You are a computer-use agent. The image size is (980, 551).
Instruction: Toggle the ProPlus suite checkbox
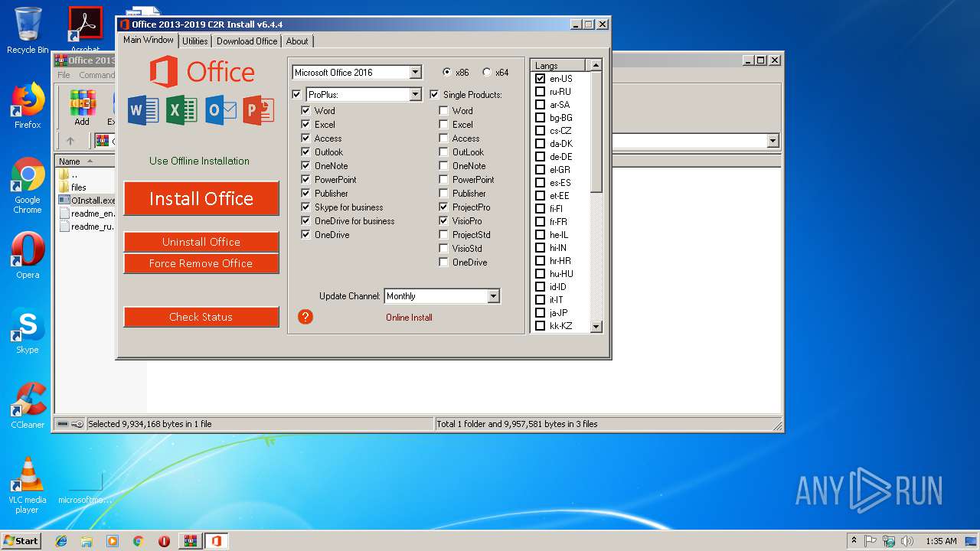click(297, 95)
